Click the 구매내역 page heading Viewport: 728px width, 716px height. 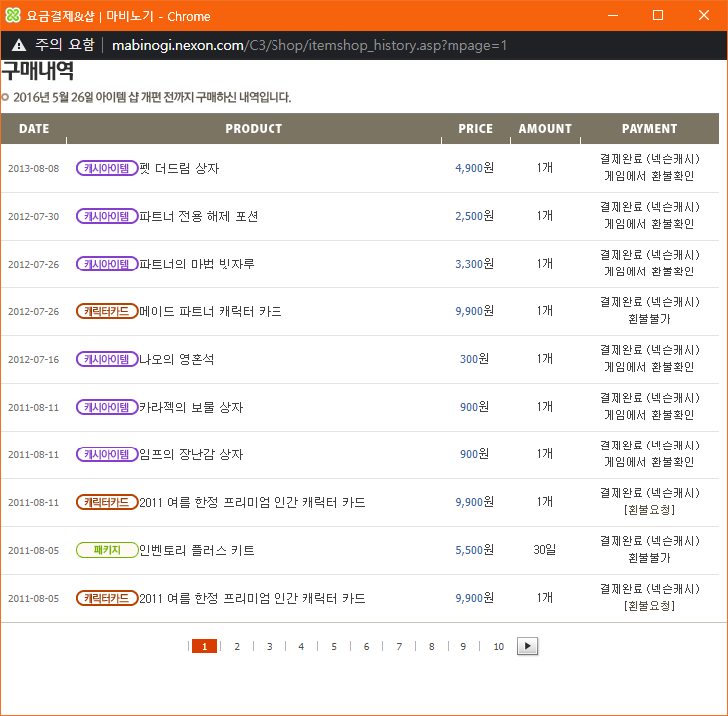click(37, 71)
